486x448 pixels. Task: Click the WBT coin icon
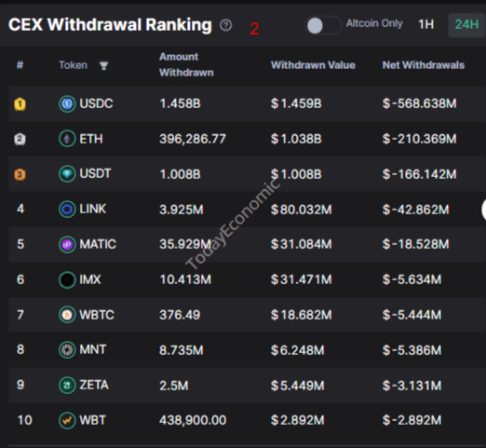(67, 421)
